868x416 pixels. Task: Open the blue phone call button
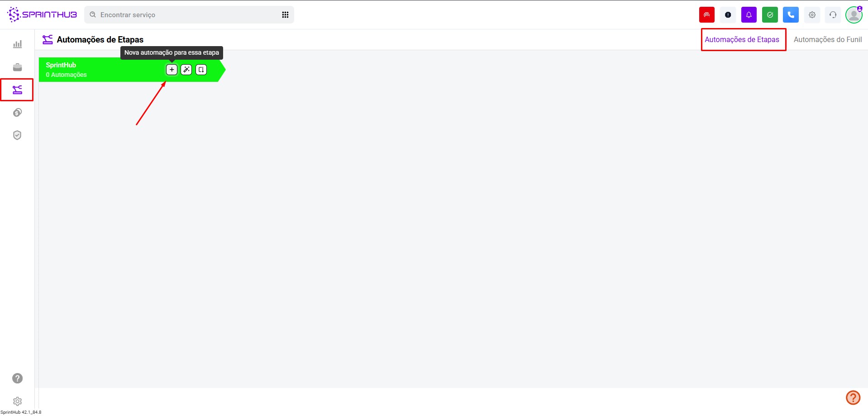click(791, 14)
